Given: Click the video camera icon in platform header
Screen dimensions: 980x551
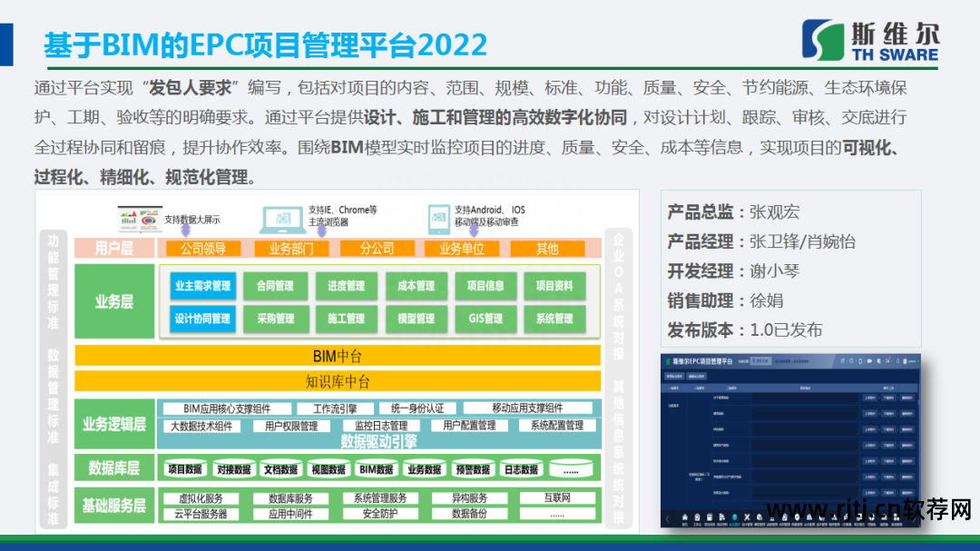Looking at the screenshot, I should [868, 361].
